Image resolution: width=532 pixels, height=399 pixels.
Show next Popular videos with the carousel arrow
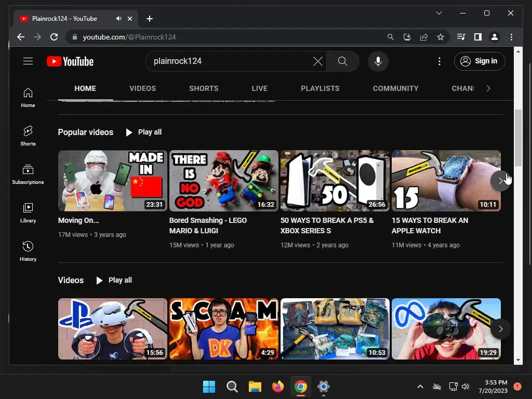point(500,181)
